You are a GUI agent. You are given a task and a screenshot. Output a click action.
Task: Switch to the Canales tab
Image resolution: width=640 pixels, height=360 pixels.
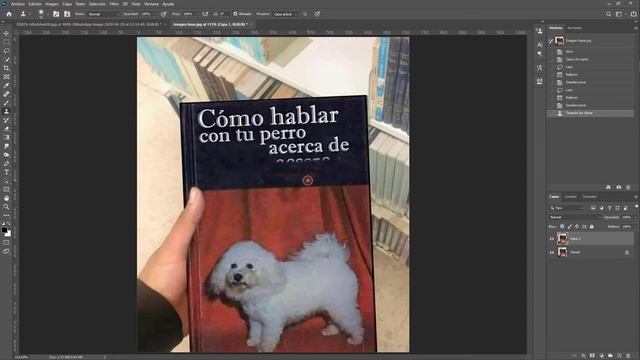(x=571, y=197)
